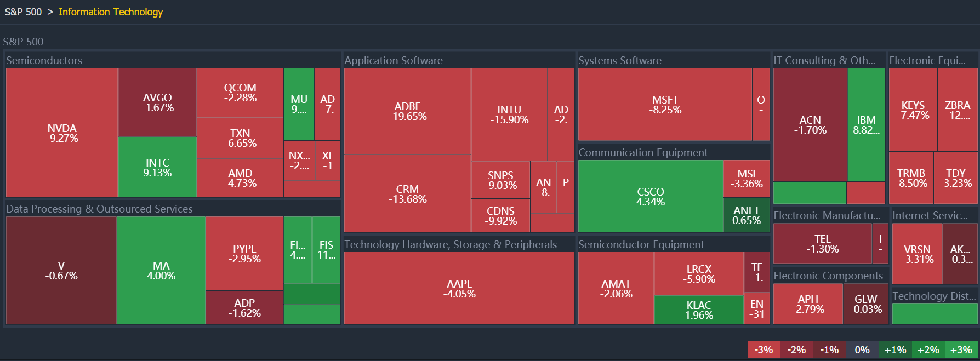Click the Semiconductors sector header
Viewport: 980px width, 361px height.
coord(44,60)
